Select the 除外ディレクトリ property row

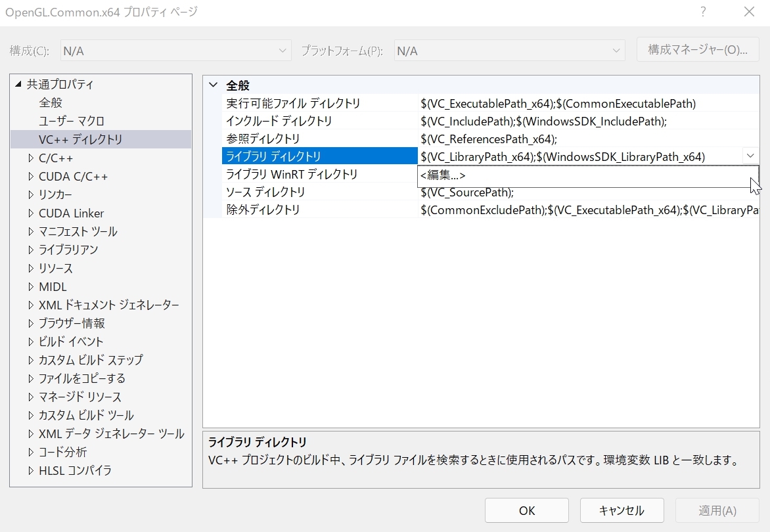point(263,210)
